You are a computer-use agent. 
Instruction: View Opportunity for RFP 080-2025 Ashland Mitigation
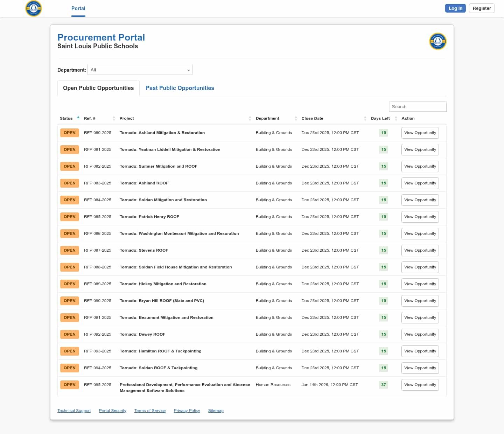(420, 133)
